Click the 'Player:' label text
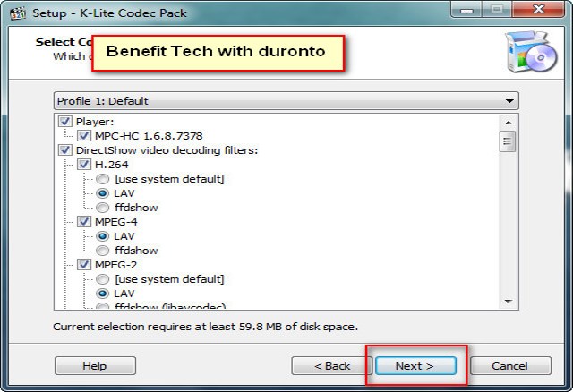Image resolution: width=573 pixels, height=392 pixels. click(95, 122)
